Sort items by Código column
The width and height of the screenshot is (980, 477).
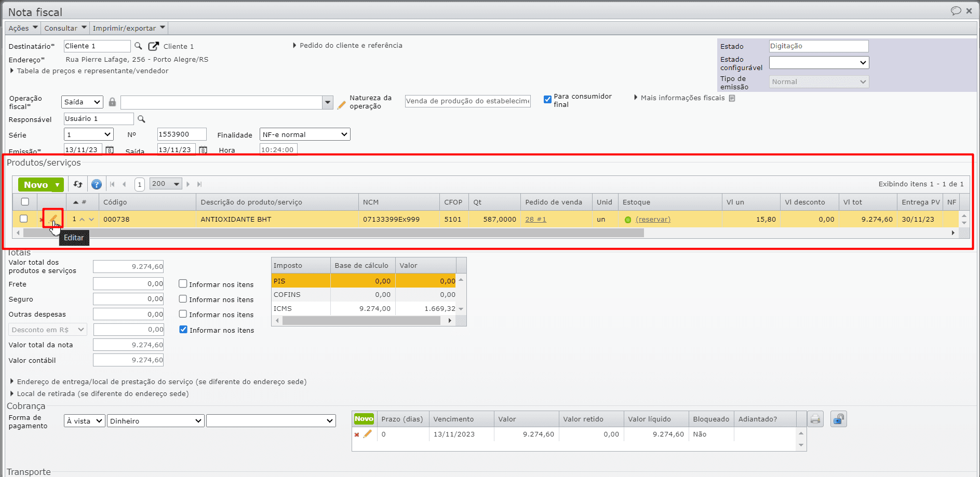tap(147, 202)
